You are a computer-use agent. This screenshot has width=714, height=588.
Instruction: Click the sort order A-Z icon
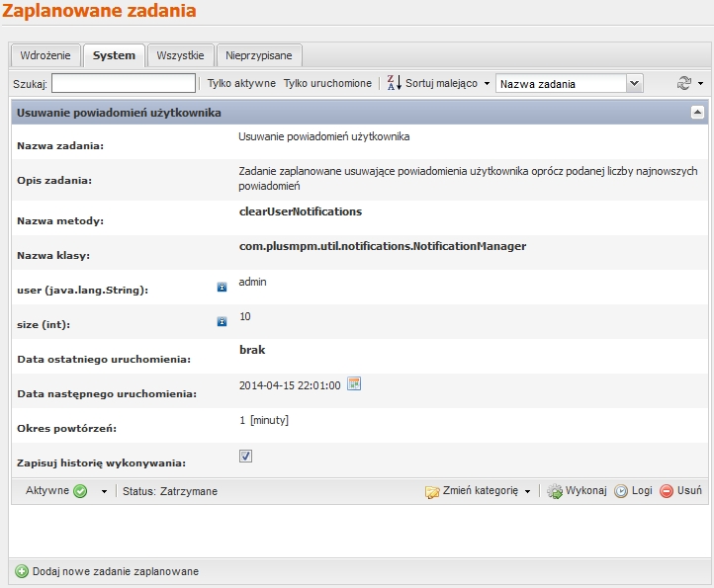pos(394,83)
